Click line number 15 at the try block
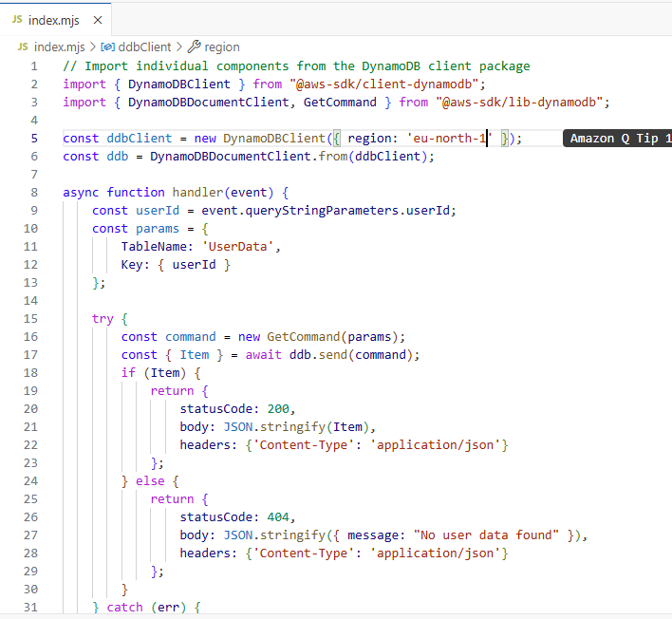 [x=31, y=318]
